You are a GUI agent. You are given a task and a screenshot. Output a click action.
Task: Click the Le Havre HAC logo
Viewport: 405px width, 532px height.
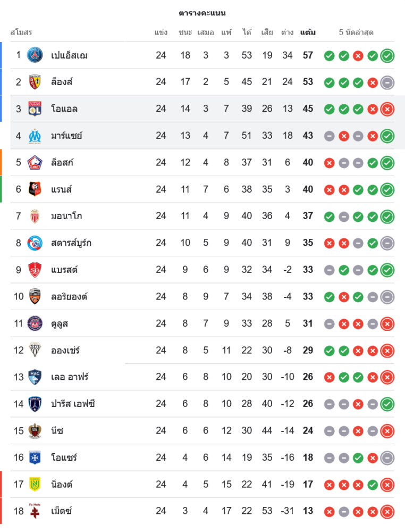click(35, 377)
